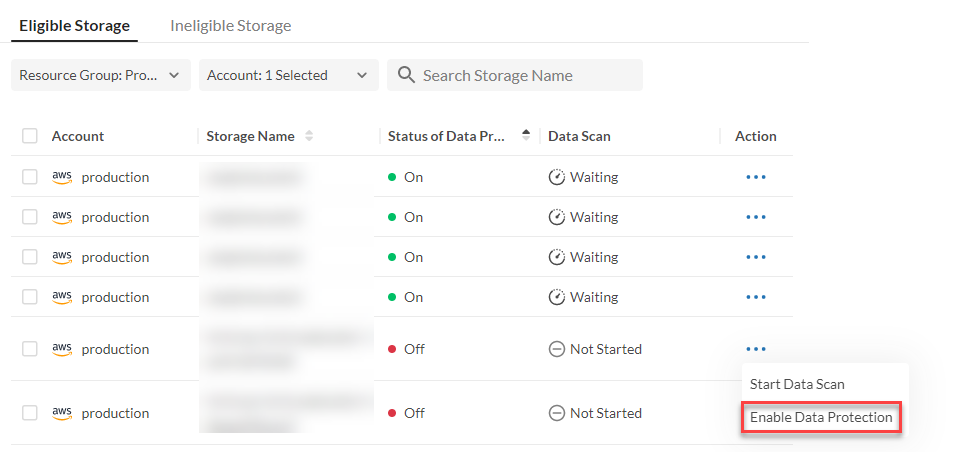Screen dimensions: 975x452
Task: Select checkbox for last production row
Action: coord(30,413)
